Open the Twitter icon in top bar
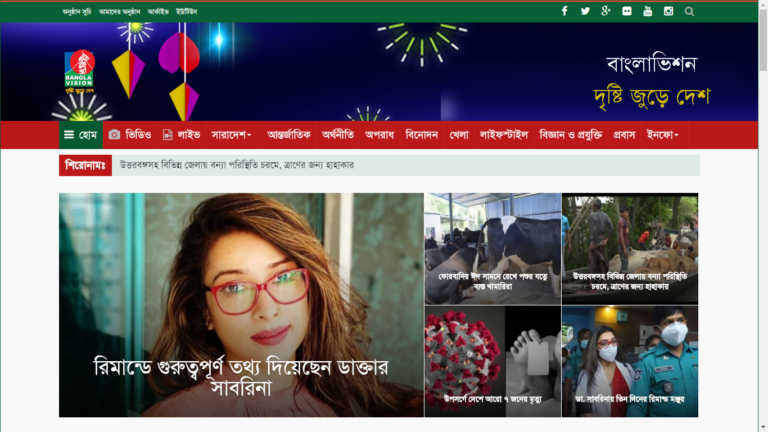Viewport: 768px width, 432px height. tap(585, 11)
